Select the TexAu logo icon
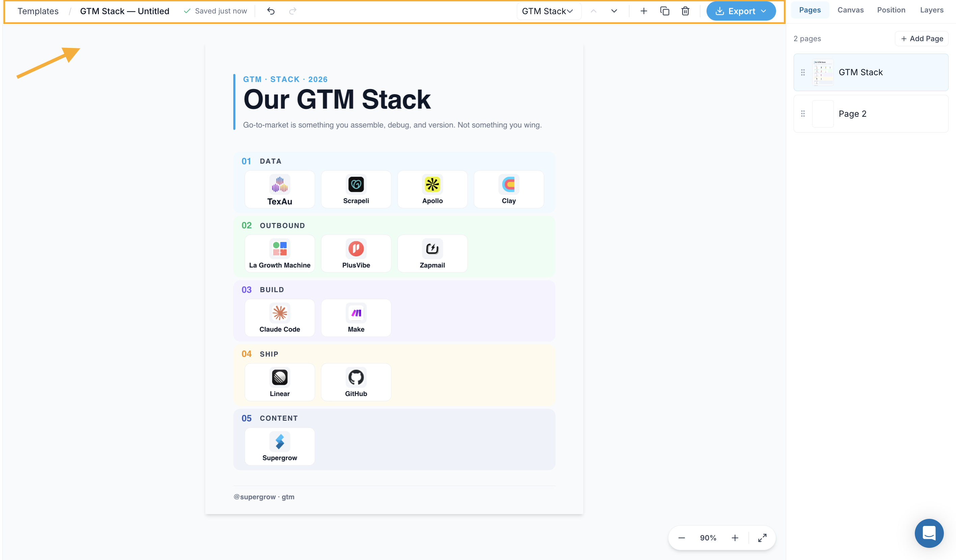 pyautogui.click(x=280, y=185)
